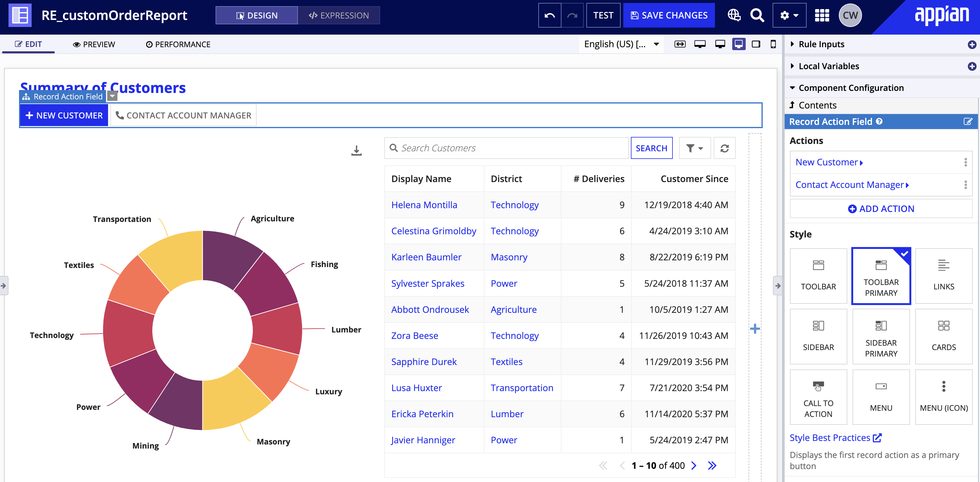Add a new local variable

click(x=972, y=66)
